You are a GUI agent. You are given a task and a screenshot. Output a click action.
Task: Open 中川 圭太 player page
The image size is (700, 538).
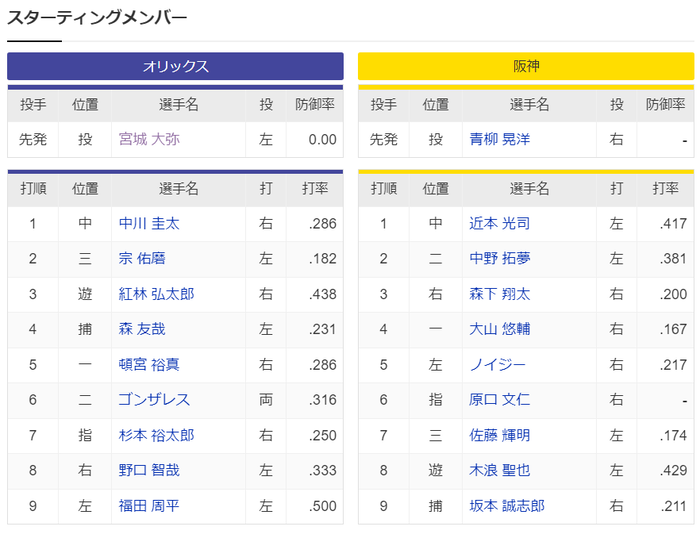click(149, 223)
